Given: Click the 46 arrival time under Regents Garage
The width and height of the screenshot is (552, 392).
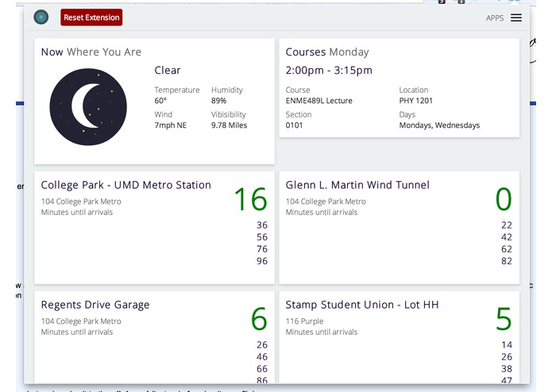Looking at the screenshot, I should tap(262, 357).
